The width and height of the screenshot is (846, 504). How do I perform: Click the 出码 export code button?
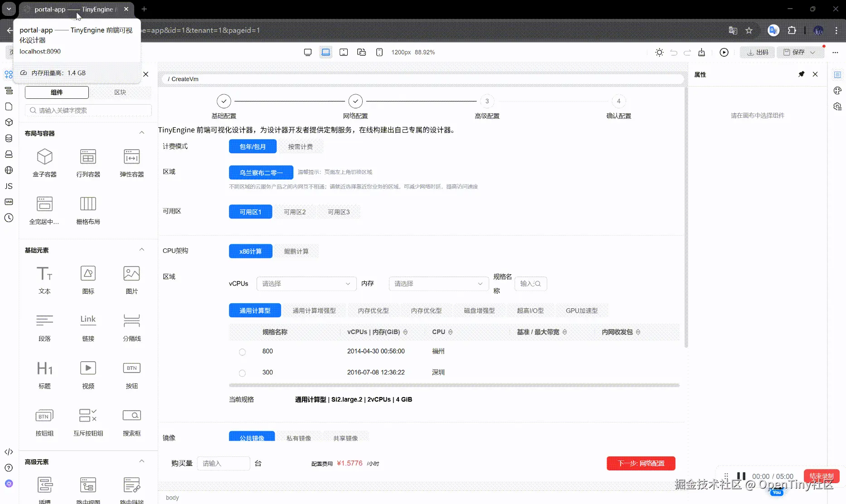pyautogui.click(x=757, y=53)
